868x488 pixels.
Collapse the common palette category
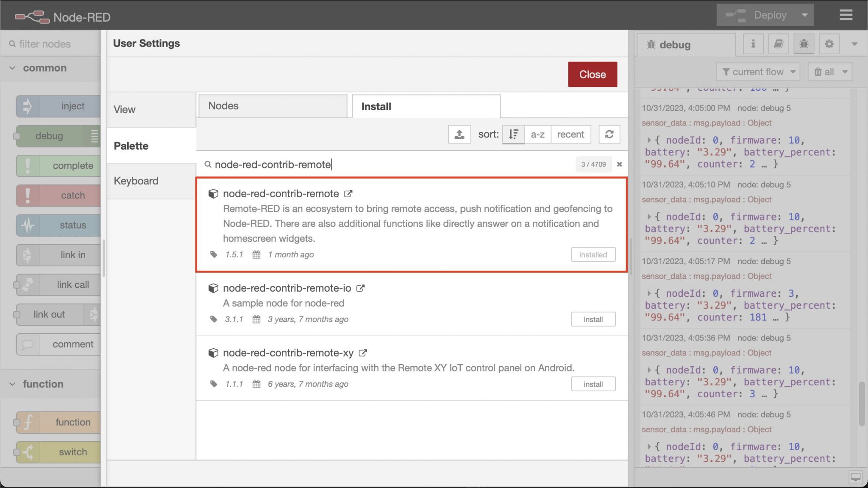(50, 68)
